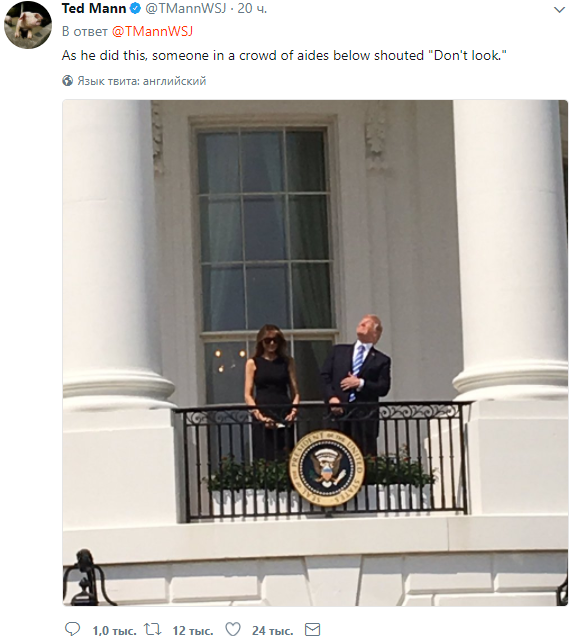Click the globe translation icon
This screenshot has height=636, width=569.
pos(67,81)
